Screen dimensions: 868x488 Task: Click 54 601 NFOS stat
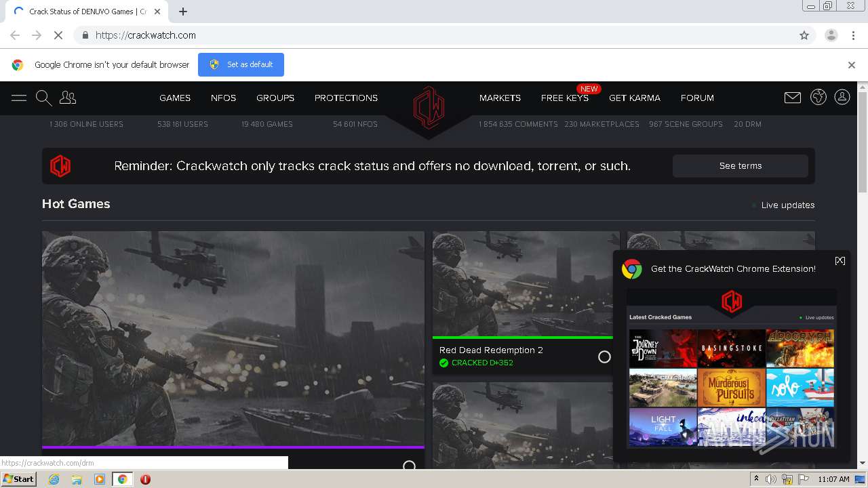tap(355, 124)
